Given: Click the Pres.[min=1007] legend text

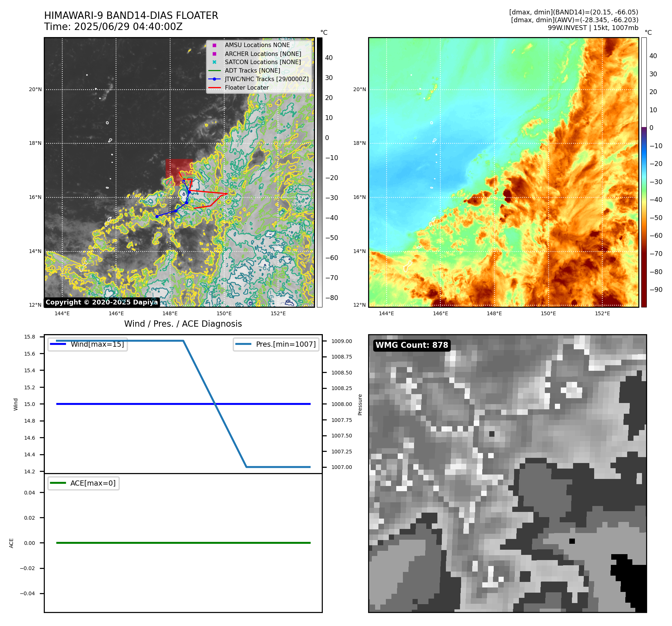Looking at the screenshot, I should point(286,344).
